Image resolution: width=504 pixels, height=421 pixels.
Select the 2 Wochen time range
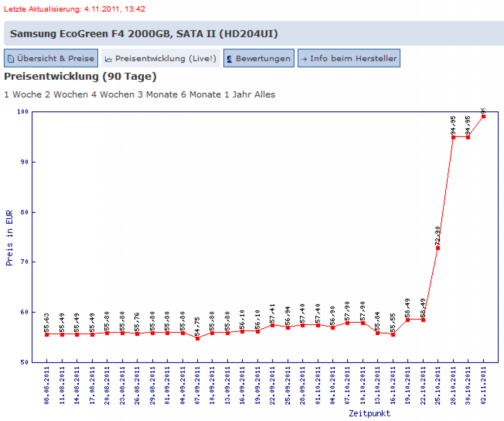pos(67,95)
